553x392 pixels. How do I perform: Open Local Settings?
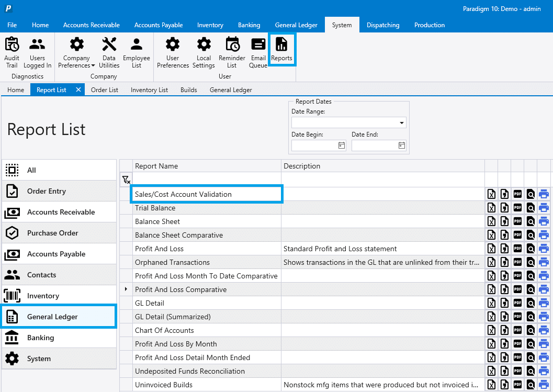pos(204,52)
